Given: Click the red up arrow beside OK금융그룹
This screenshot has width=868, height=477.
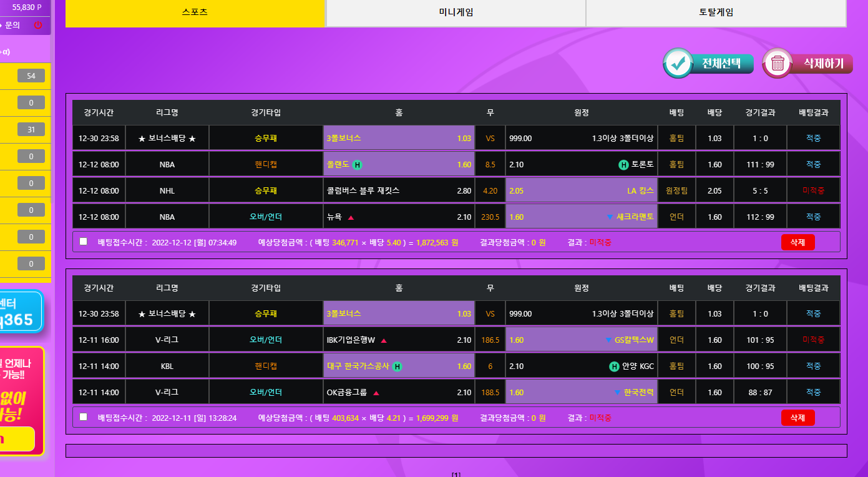Looking at the screenshot, I should click(376, 393).
